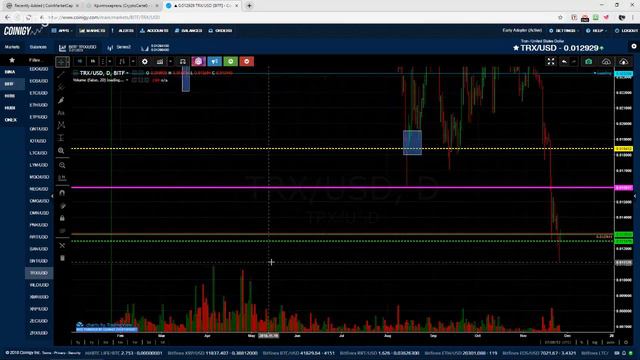
Task: Toggle the TRX/USD favorite star in header
Action: tap(516, 48)
